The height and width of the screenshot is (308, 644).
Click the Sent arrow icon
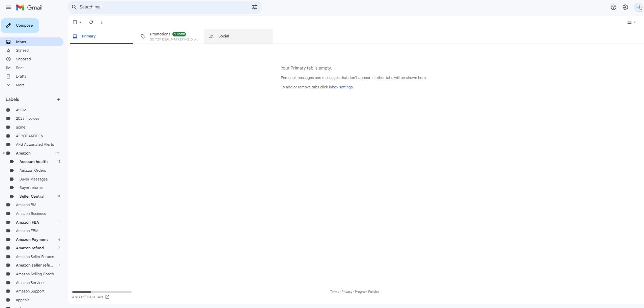pos(8,68)
